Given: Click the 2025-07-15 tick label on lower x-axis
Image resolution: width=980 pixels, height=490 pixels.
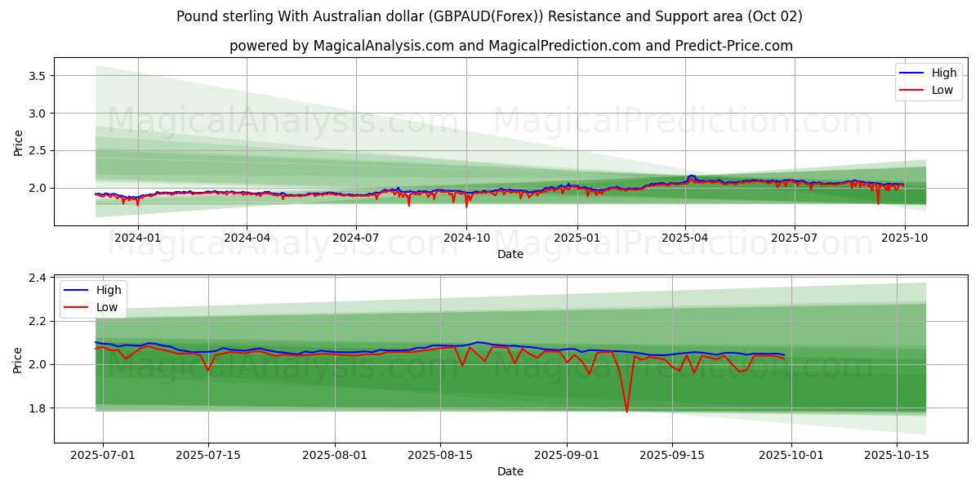Looking at the screenshot, I should 209,456.
